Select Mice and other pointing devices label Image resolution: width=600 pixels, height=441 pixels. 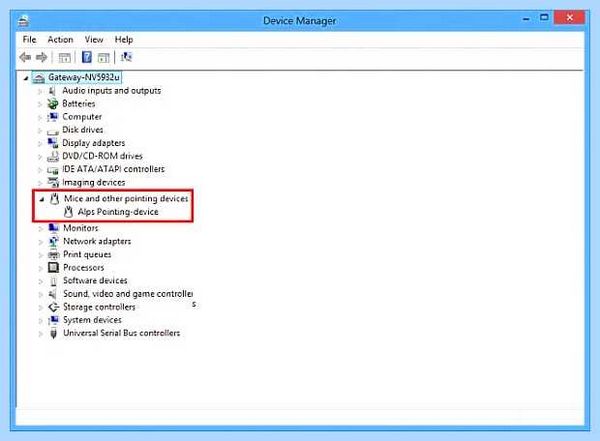click(126, 198)
